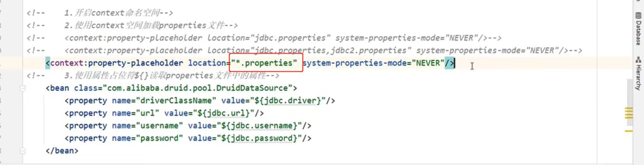This screenshot has width=644, height=165.
Task: Click 'system-properties-mode' in the uncommented line
Action: [354, 63]
